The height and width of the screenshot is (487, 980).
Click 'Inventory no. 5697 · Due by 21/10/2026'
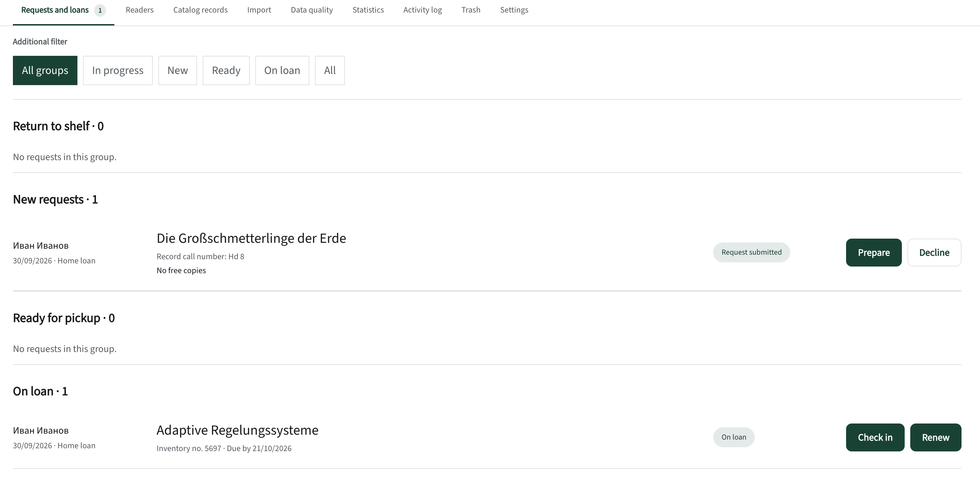coord(224,448)
